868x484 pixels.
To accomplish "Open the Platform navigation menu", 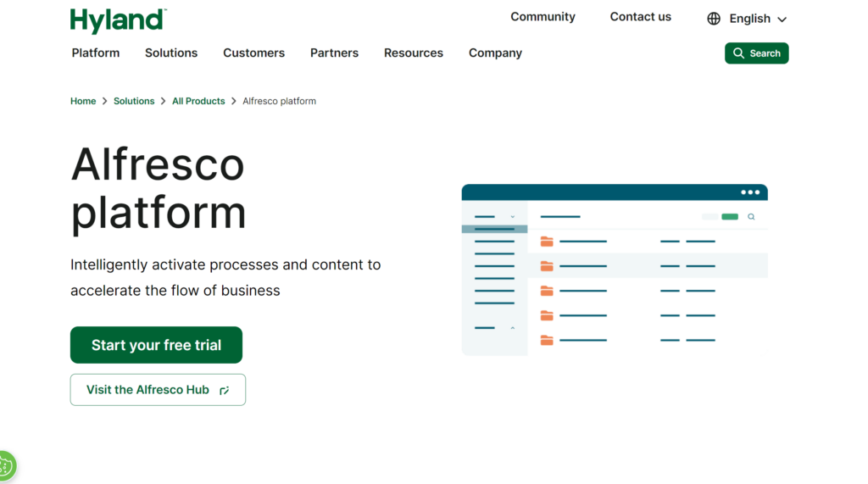I will tap(96, 53).
